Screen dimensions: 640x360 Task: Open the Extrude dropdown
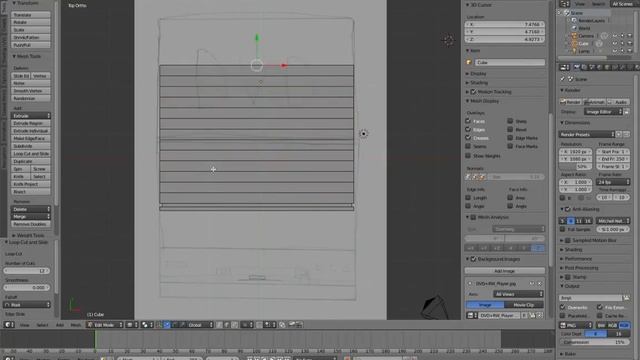click(31, 116)
